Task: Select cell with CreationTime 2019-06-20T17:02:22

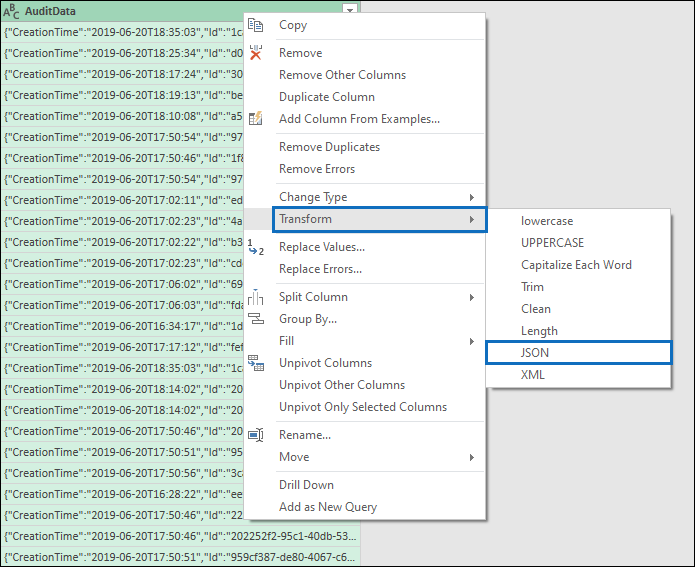Action: point(123,242)
